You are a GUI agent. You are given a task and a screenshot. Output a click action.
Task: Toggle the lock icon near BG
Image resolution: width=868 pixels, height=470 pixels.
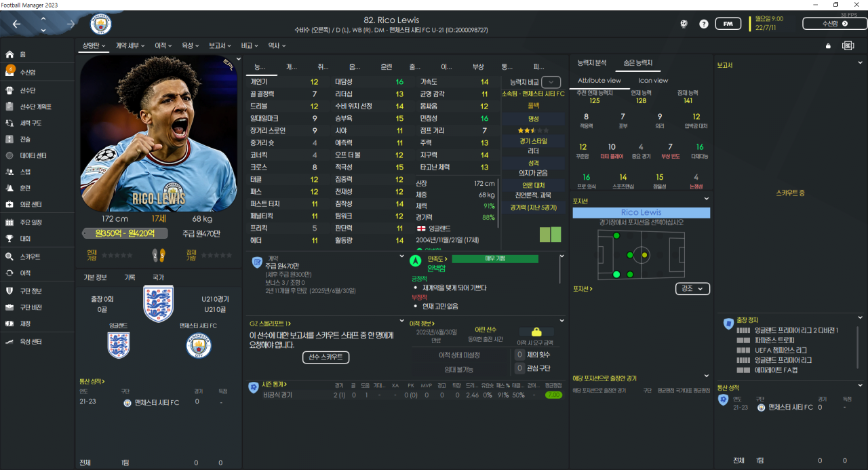(828, 46)
